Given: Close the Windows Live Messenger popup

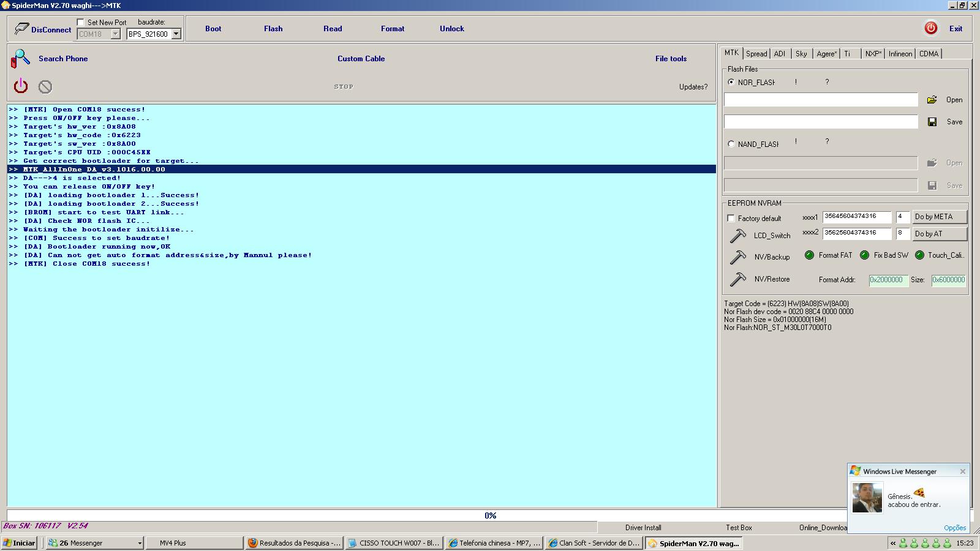Looking at the screenshot, I should tap(963, 471).
